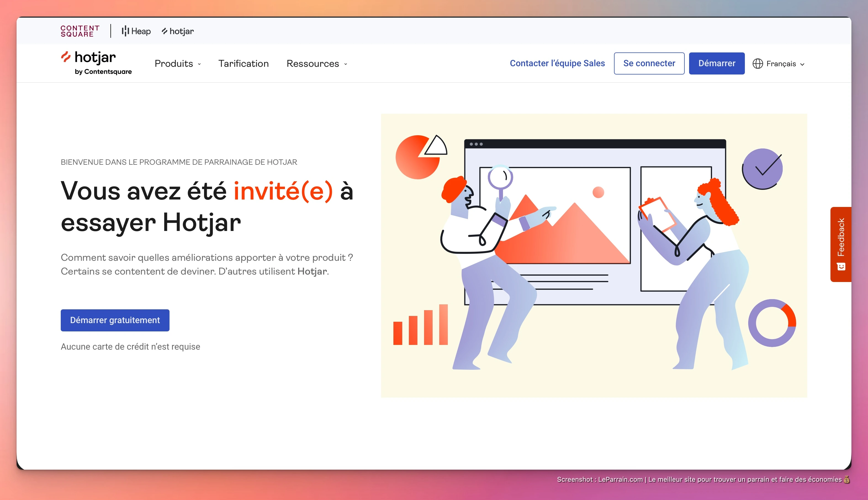Click the Feedback smiley face icon

(x=841, y=267)
